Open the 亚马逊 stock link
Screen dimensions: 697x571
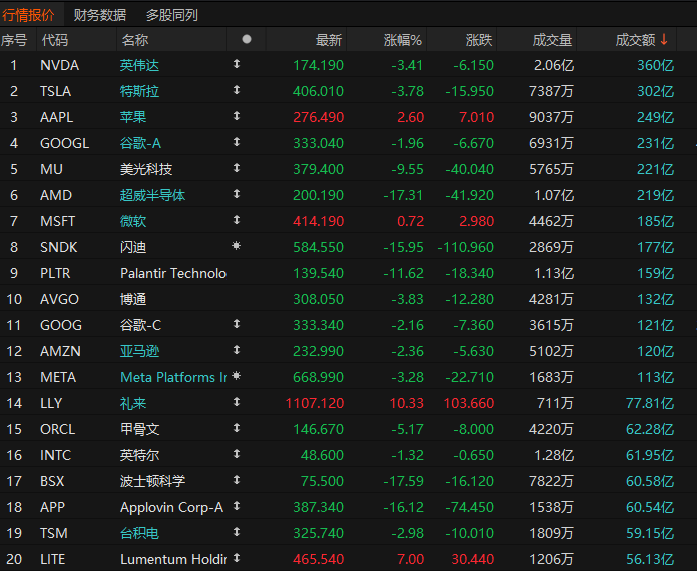pos(139,351)
